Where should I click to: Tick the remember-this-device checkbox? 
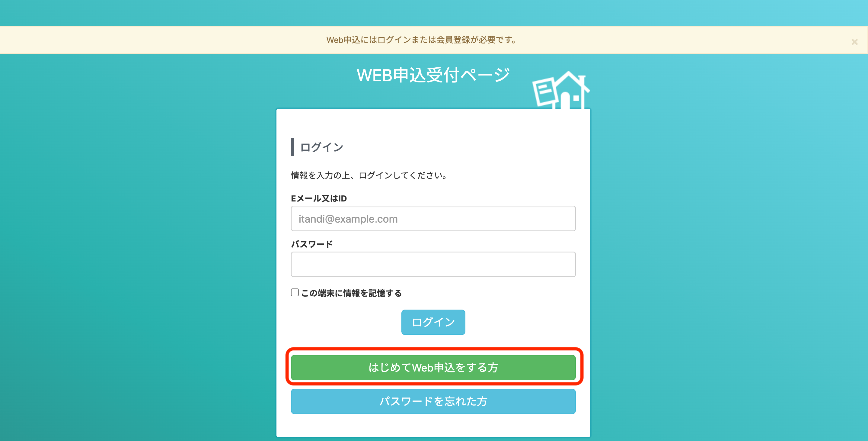(295, 292)
